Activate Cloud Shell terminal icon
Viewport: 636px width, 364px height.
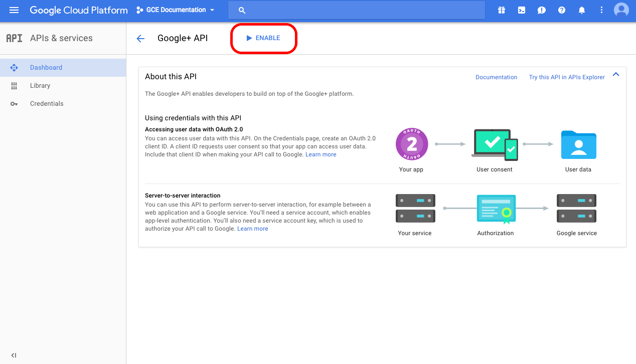tap(522, 10)
